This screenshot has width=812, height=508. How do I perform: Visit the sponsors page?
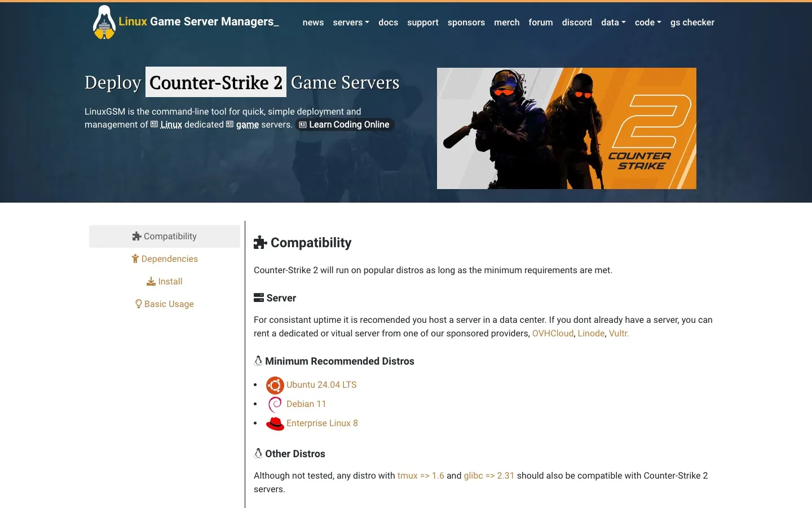pos(466,23)
